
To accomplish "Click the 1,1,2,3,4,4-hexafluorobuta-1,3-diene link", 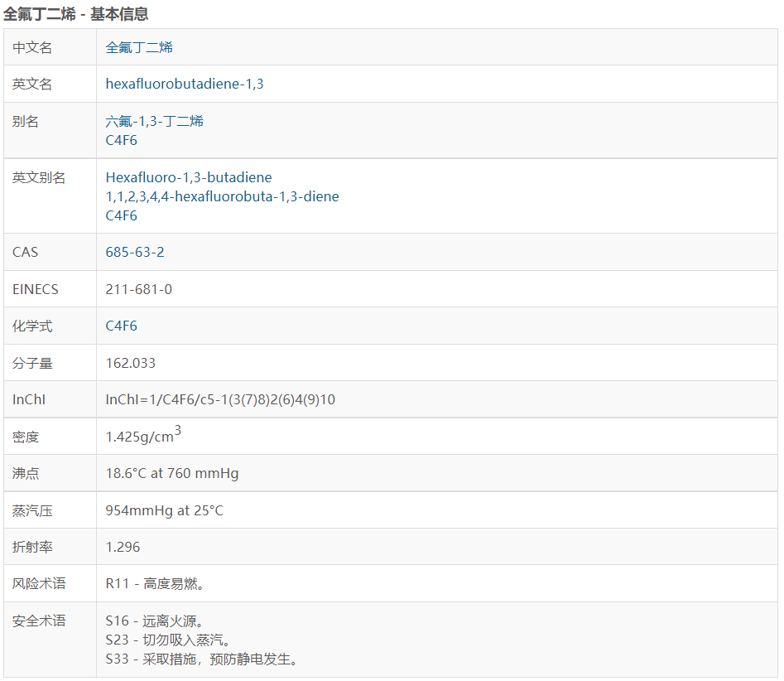I will click(x=222, y=196).
